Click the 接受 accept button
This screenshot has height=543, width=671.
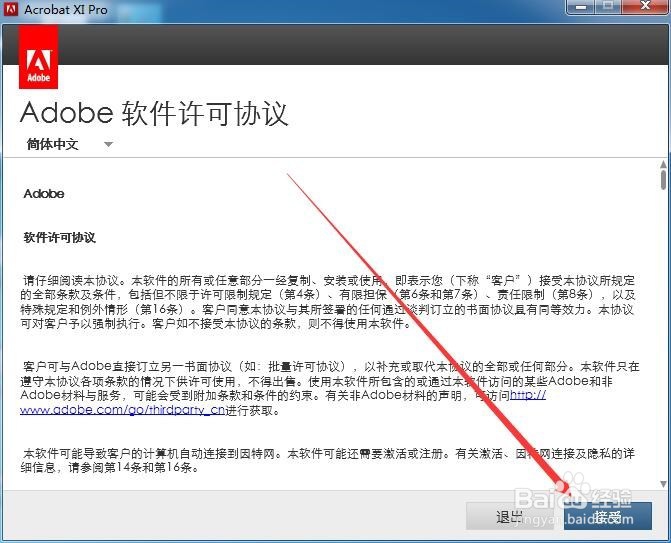(608, 516)
